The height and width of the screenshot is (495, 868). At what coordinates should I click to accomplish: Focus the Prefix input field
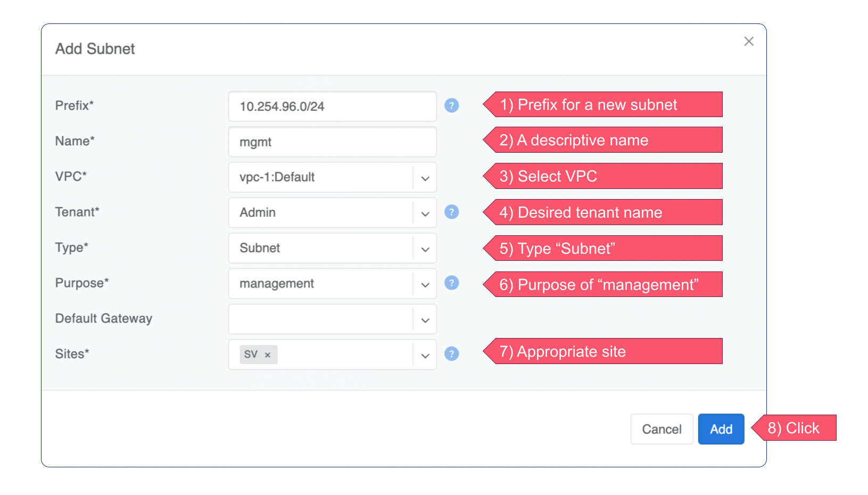pyautogui.click(x=332, y=106)
